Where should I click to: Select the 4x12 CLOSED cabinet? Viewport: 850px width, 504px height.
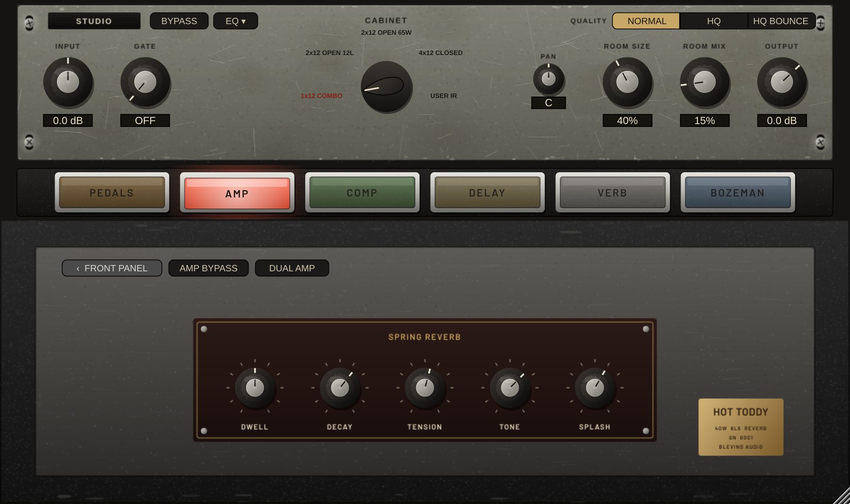(x=440, y=53)
